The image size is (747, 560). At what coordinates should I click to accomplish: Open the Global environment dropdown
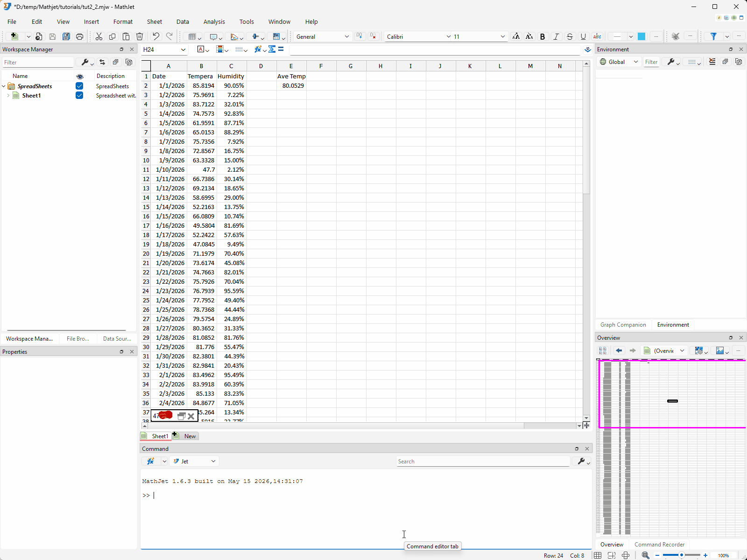tap(619, 62)
